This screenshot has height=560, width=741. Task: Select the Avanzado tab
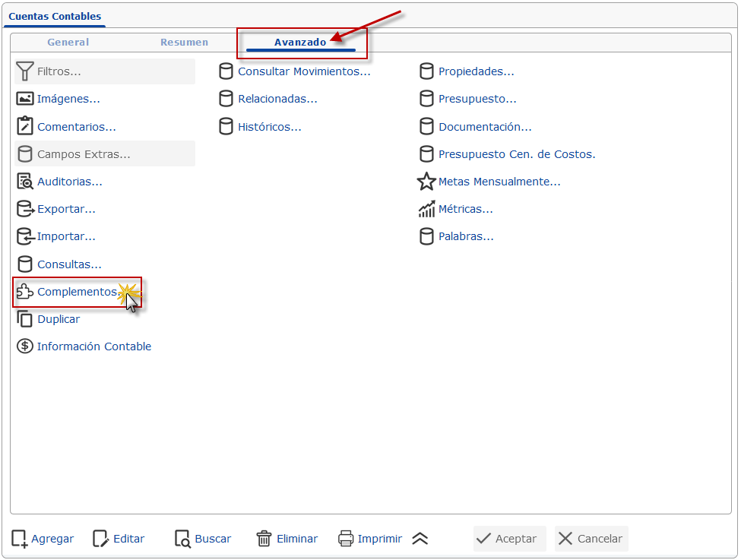pos(300,42)
